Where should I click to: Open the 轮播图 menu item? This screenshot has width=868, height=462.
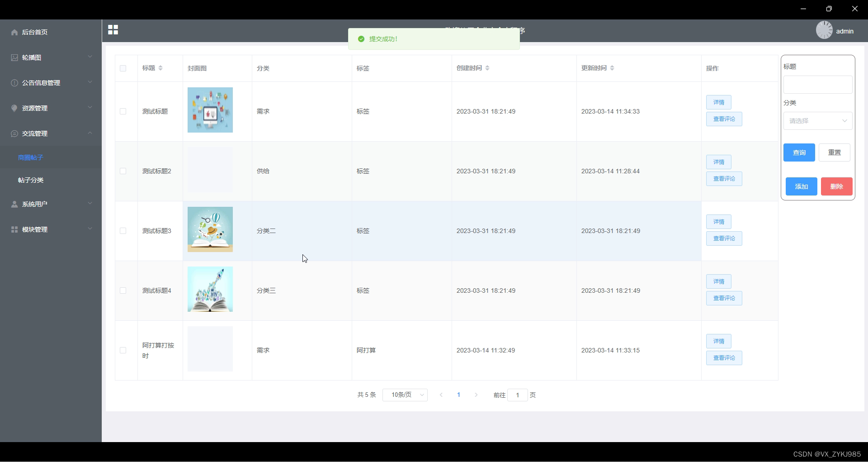coord(51,57)
